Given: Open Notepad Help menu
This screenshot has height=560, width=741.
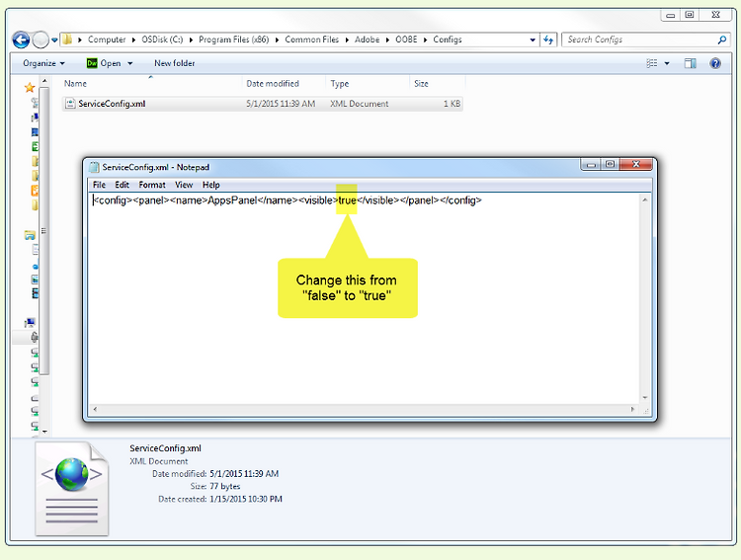Looking at the screenshot, I should tap(210, 185).
